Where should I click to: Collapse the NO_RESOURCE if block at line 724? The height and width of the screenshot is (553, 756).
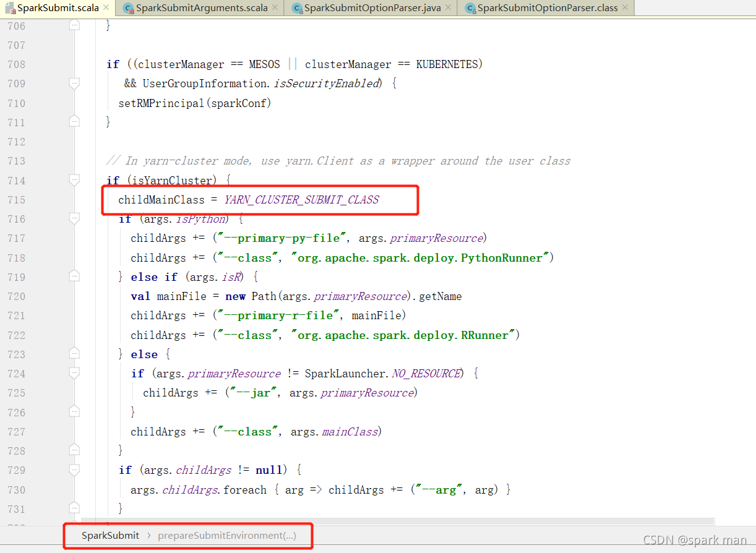click(74, 374)
